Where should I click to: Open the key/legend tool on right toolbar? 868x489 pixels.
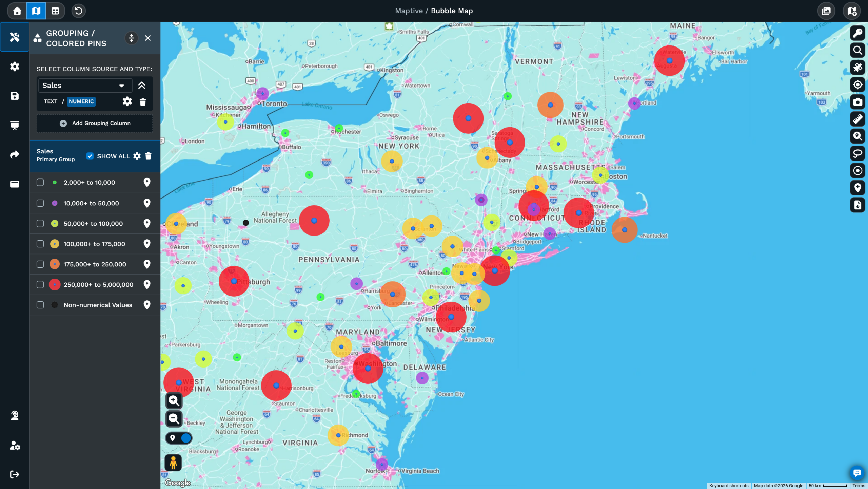click(858, 33)
